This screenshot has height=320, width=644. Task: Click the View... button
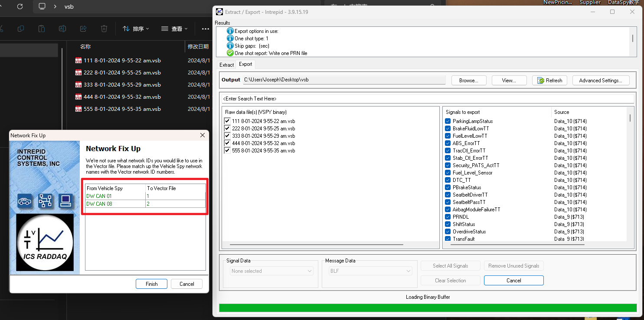[509, 81]
